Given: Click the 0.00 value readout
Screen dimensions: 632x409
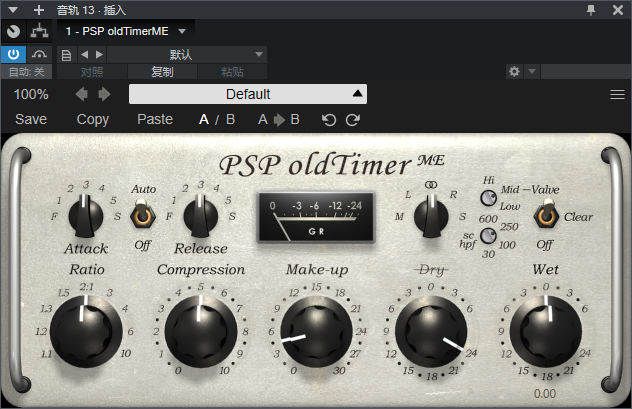Looking at the screenshot, I should click(x=545, y=393).
